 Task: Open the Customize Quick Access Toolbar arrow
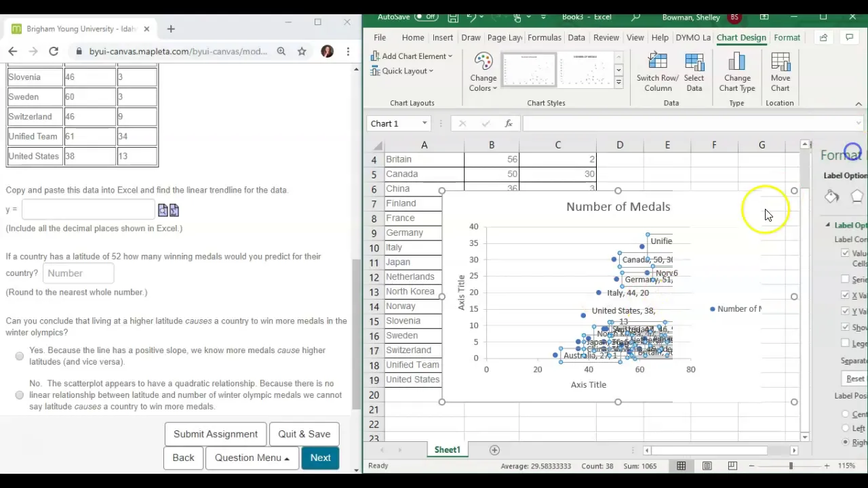tap(543, 17)
